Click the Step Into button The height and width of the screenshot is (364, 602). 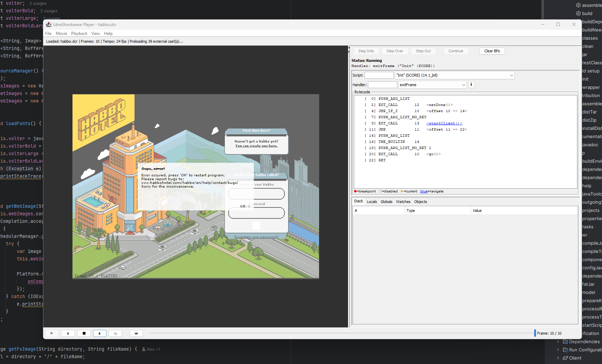click(366, 51)
